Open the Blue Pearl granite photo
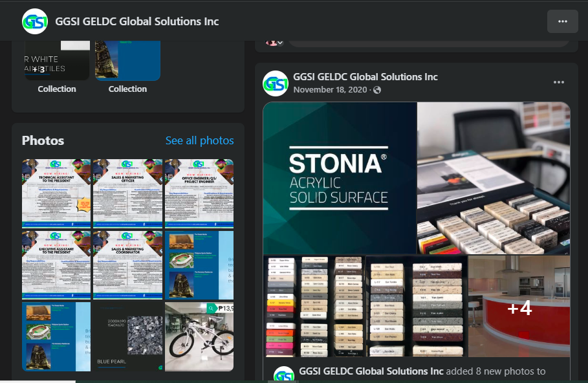 [x=128, y=336]
